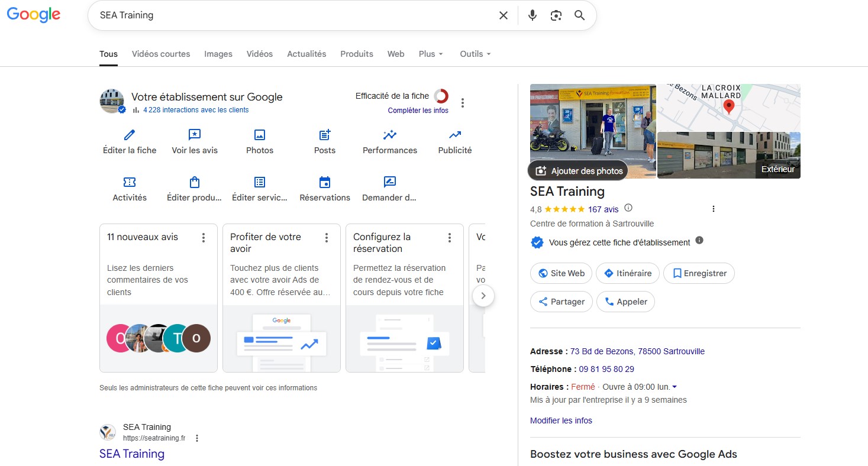
Task: Show info icon beside Vous gérez cette fiche
Action: (699, 240)
